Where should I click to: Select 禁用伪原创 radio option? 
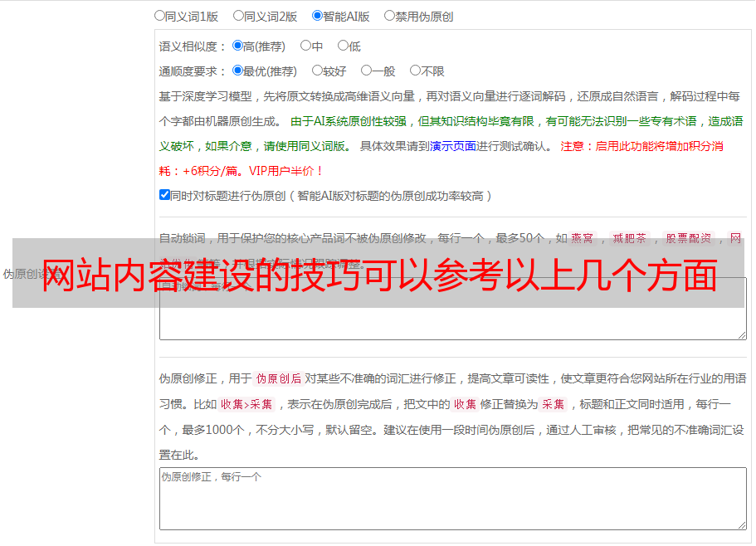[389, 16]
